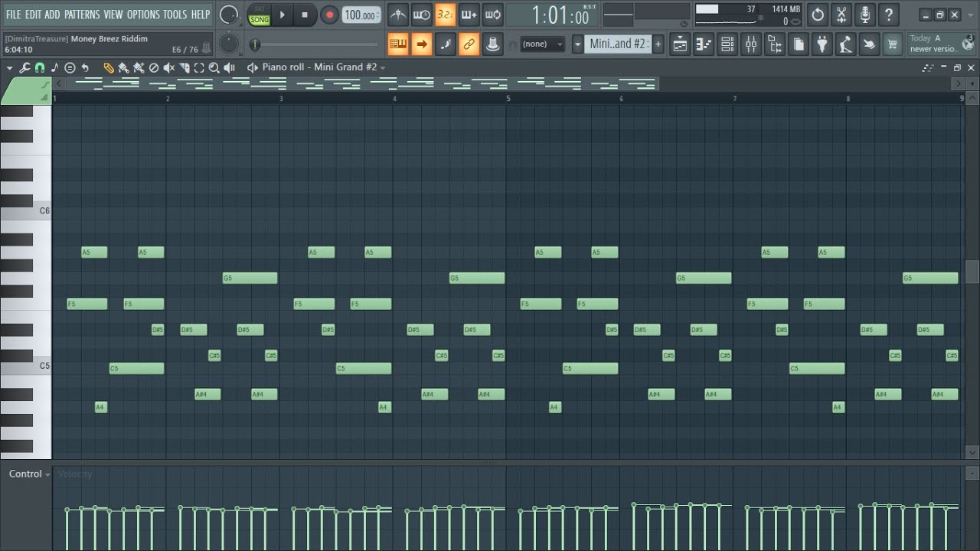Open the Playlist window icon

[680, 44]
